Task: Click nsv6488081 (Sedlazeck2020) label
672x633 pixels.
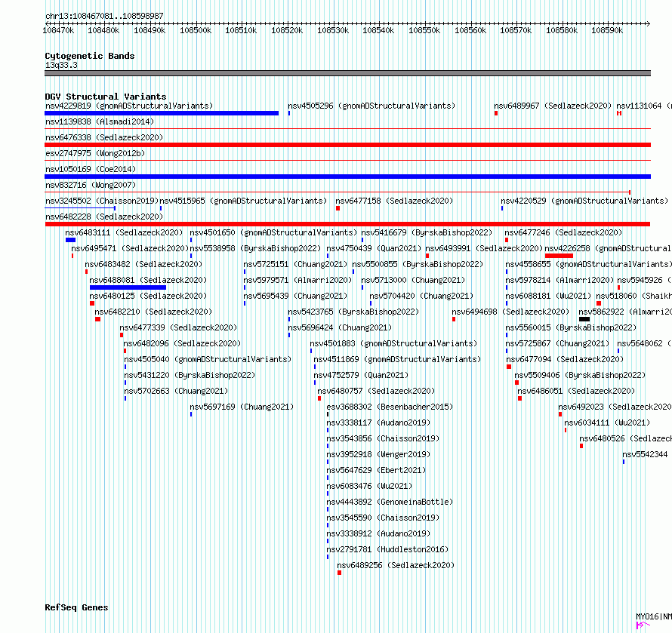Action: 148,280
